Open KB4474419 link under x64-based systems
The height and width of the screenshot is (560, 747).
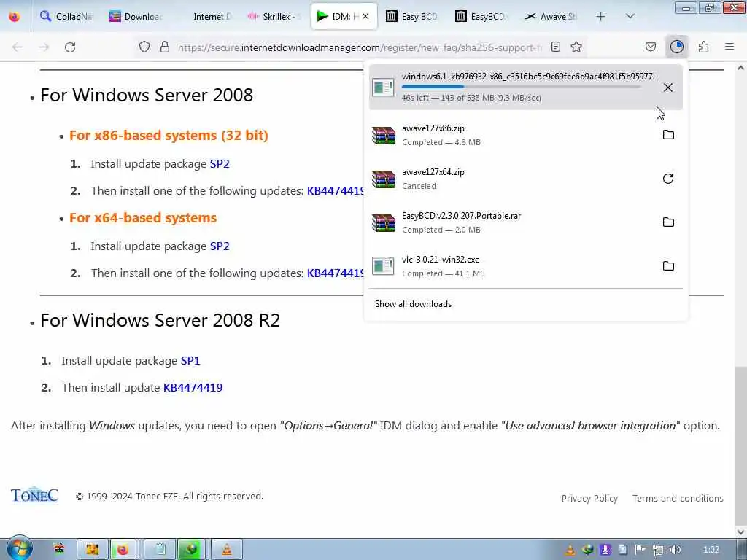coord(336,273)
